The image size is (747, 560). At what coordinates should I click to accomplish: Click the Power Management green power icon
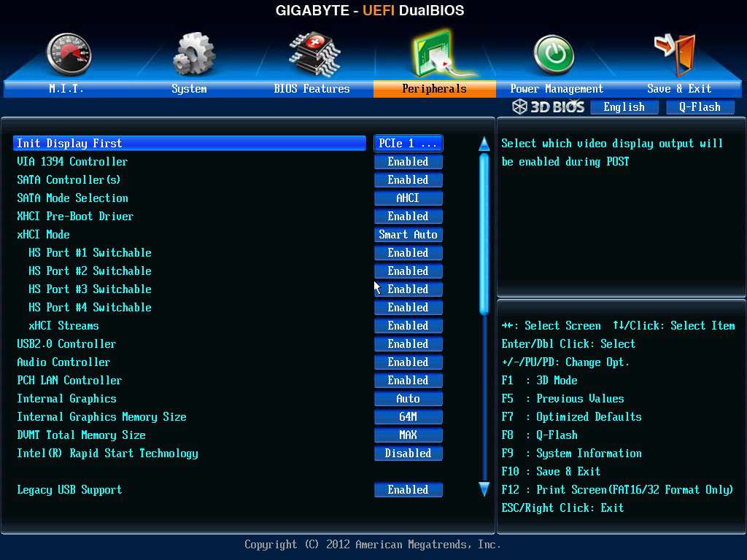click(x=554, y=54)
